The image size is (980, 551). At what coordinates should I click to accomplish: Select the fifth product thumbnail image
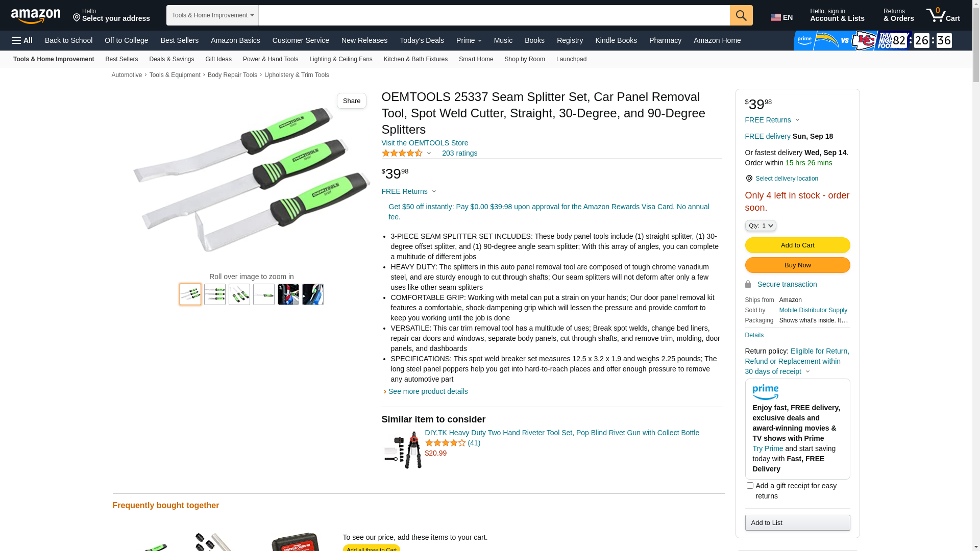pos(288,294)
